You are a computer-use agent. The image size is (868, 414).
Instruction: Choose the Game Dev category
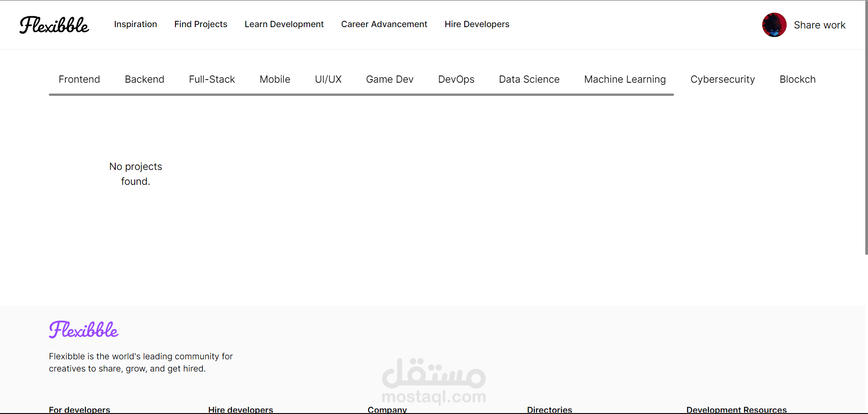[x=390, y=80]
